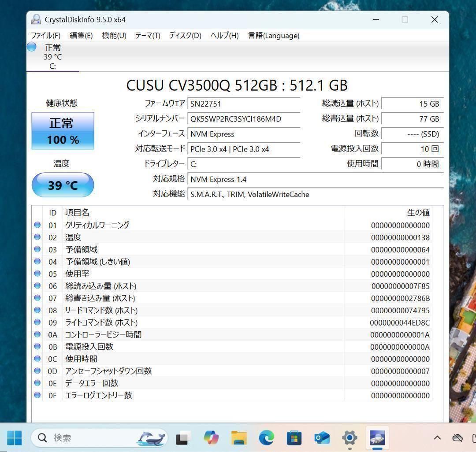
Task: Toggle the indicator beside 電源投入回数 row
Action: [37, 347]
